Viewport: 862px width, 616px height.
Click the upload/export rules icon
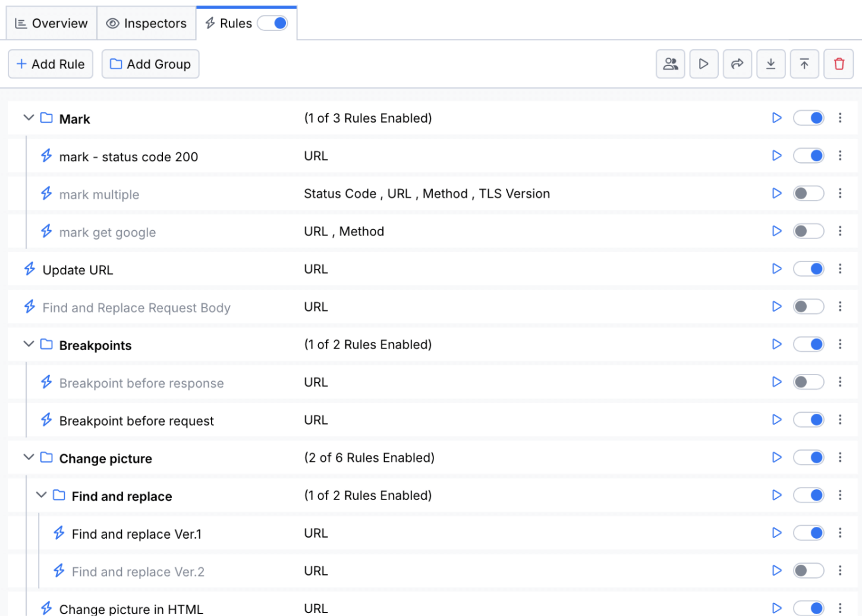804,64
